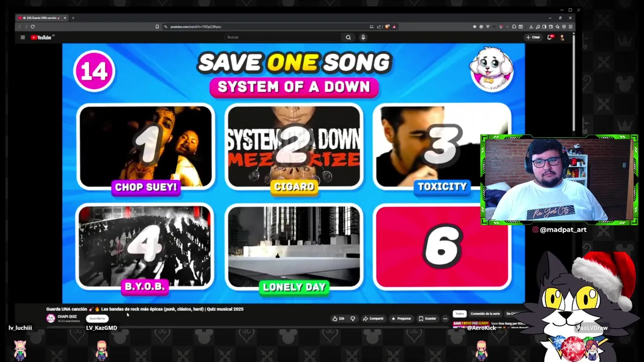Viewport: 644px width, 362px height.
Task: Choose option 4 B.Y.O.B. thumbnail
Action: pyautogui.click(x=145, y=246)
